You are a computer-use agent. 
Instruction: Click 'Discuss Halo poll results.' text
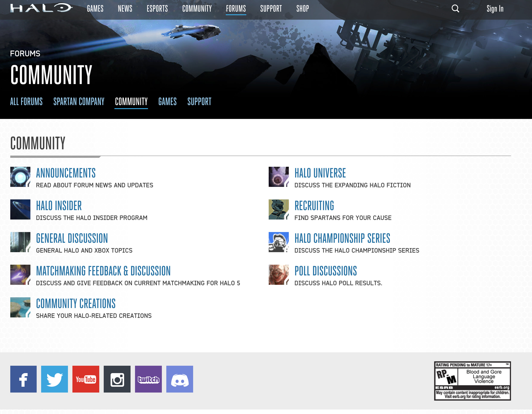(338, 283)
